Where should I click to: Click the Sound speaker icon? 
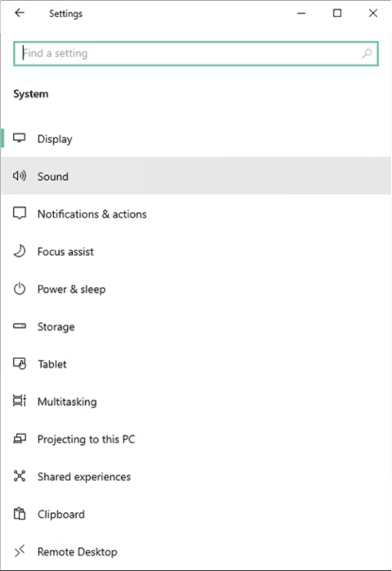click(x=20, y=176)
